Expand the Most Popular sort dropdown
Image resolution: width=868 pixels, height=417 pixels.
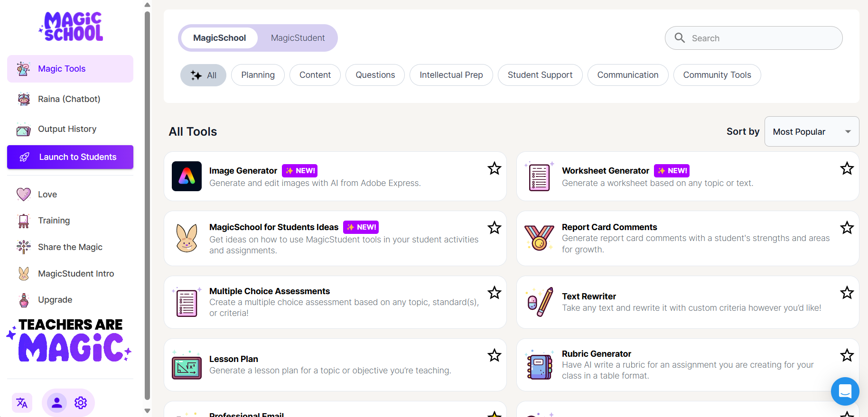coord(812,131)
